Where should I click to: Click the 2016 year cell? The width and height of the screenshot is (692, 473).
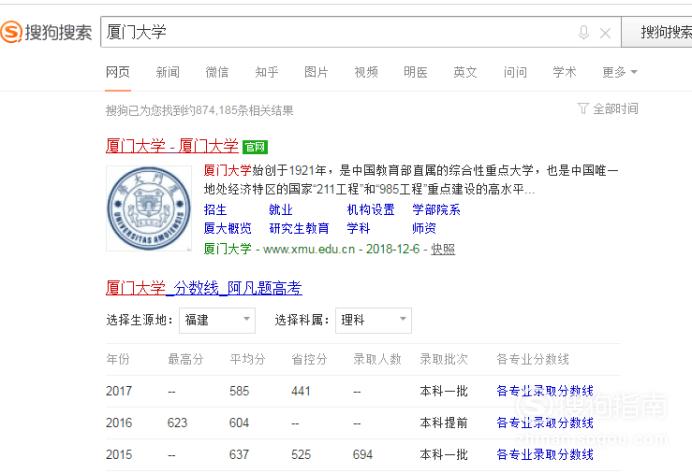pyautogui.click(x=119, y=423)
